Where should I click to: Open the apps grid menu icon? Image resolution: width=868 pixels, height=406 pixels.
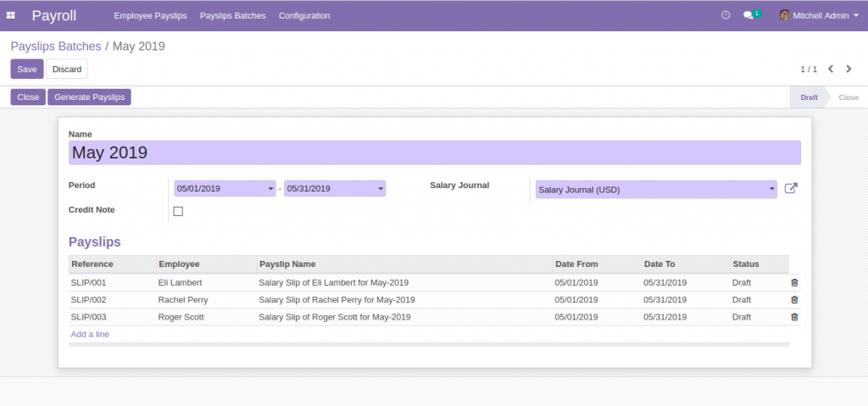(10, 15)
